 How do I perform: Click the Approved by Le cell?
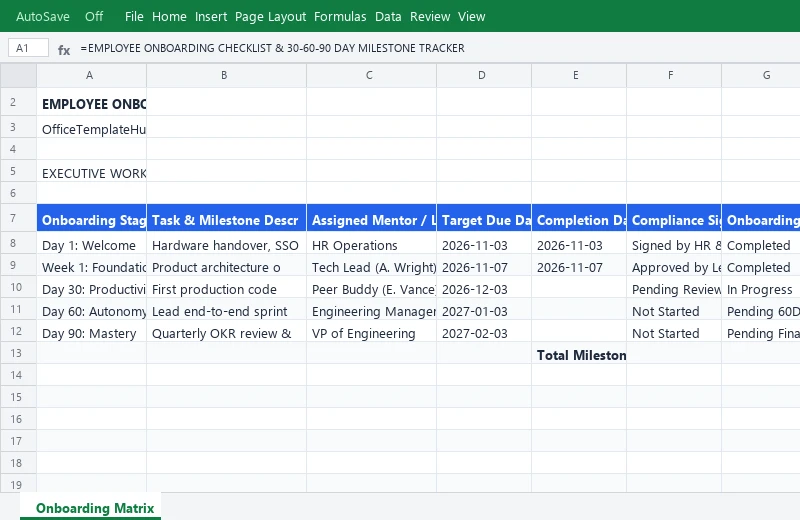pos(674,267)
